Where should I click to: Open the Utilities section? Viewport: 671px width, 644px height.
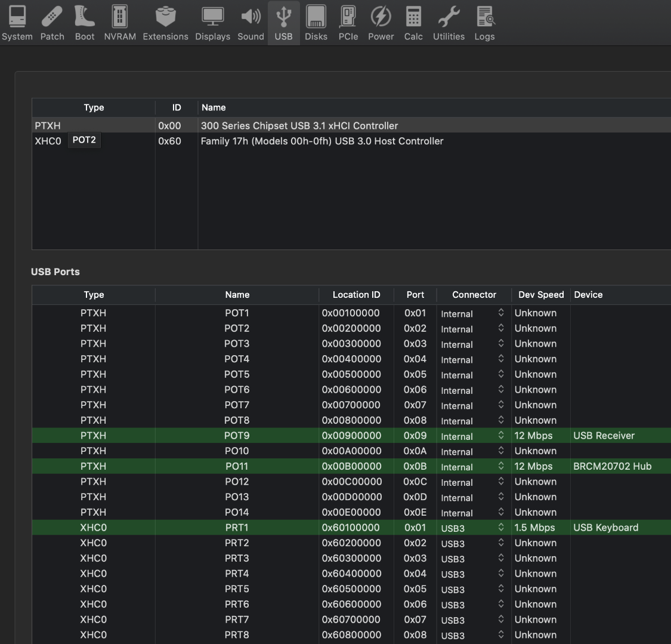tap(449, 23)
